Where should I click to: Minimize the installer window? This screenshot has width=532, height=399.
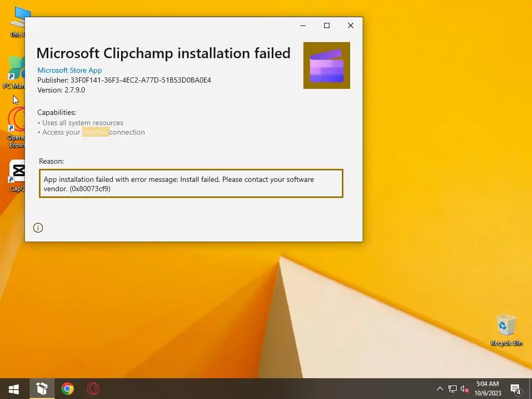(x=303, y=25)
